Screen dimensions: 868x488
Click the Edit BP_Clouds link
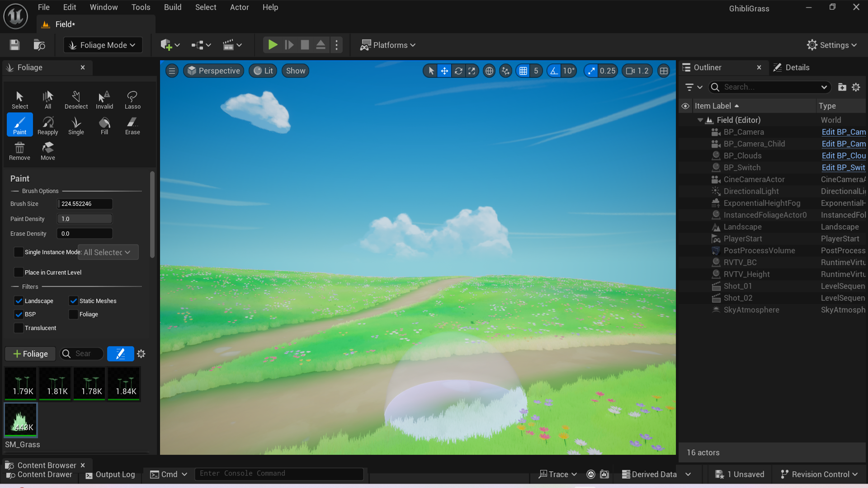point(844,155)
